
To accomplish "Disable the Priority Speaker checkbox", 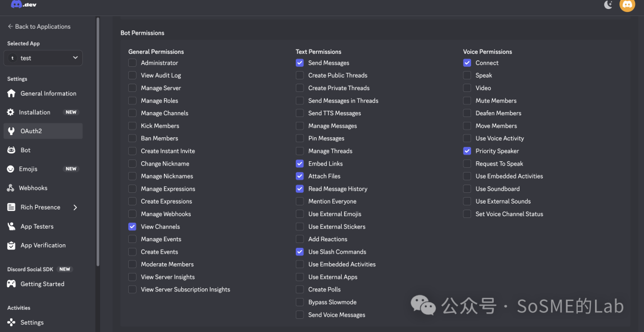I will coord(467,151).
